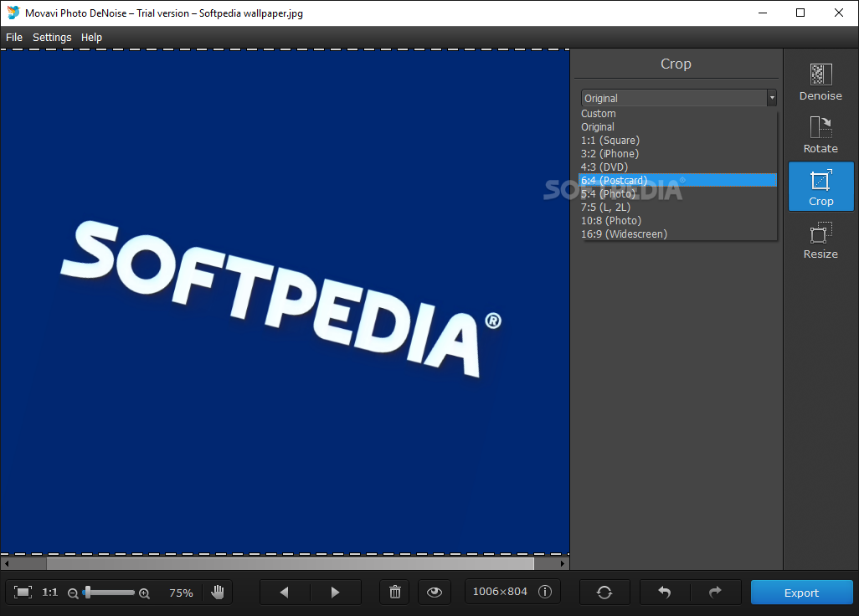
Task: Choose 6:4 (Postcard) ratio
Action: tap(677, 180)
